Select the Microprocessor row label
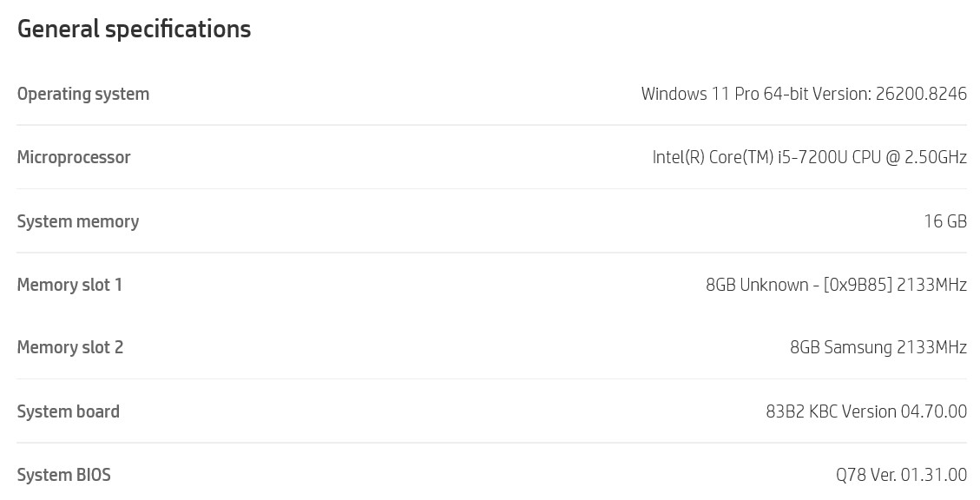Image resolution: width=980 pixels, height=500 pixels. pyautogui.click(x=74, y=157)
